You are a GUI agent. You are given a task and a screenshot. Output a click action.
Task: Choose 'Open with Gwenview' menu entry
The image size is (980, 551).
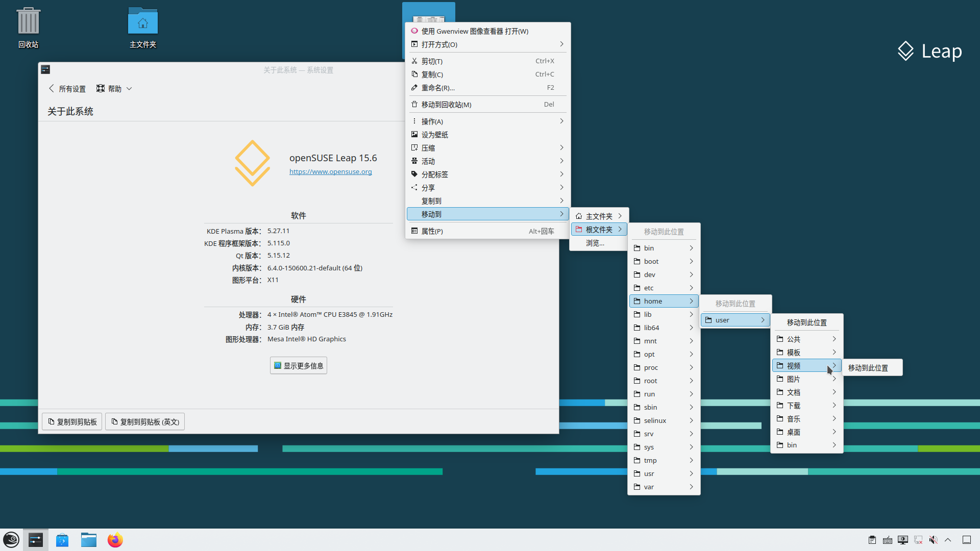click(488, 31)
